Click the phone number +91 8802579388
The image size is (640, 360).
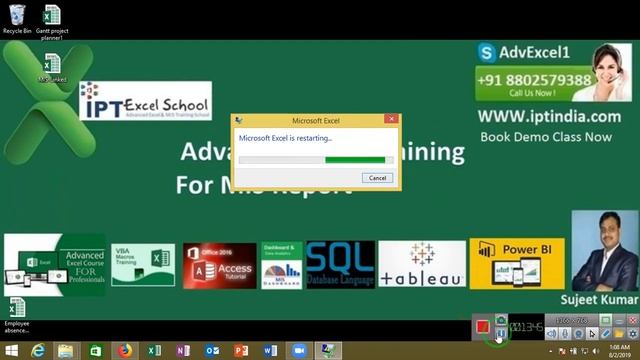point(534,80)
